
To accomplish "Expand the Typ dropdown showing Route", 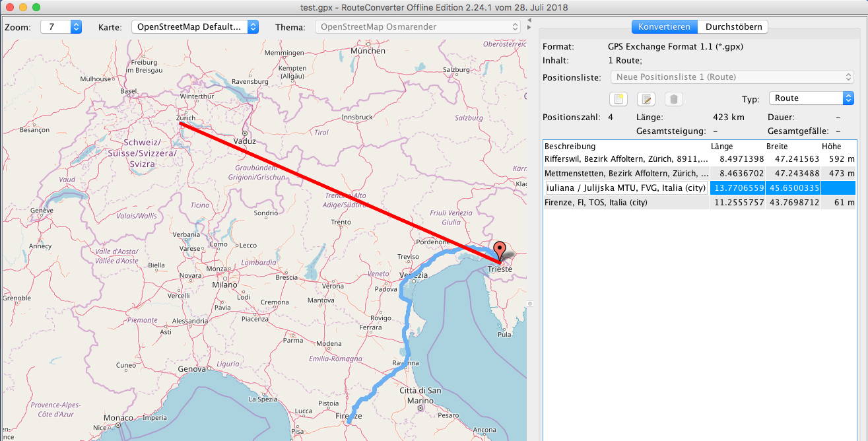I will tap(811, 98).
